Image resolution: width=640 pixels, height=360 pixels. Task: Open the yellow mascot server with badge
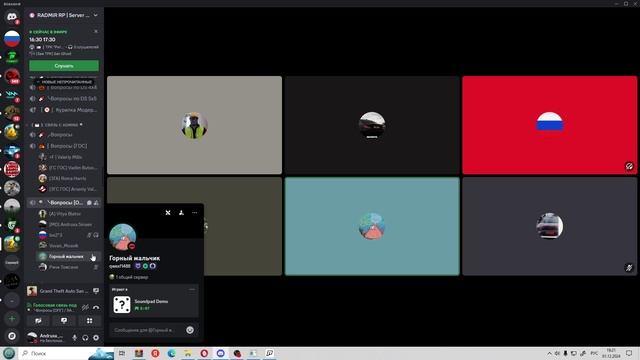[12, 132]
